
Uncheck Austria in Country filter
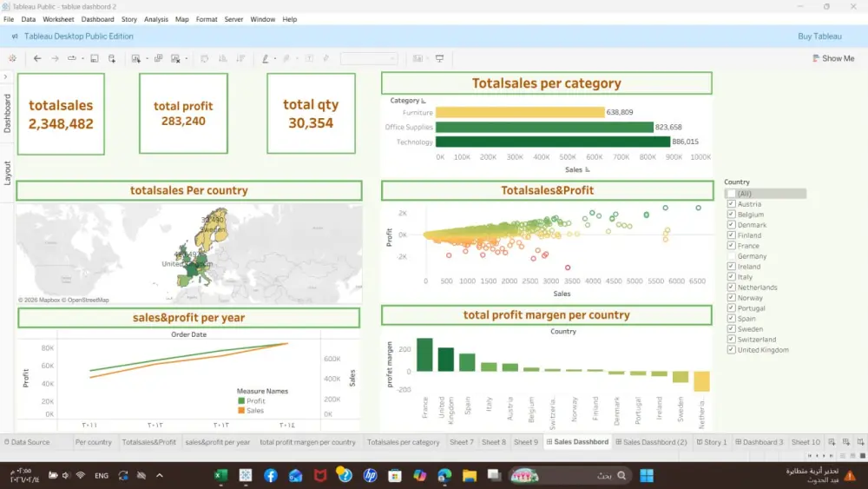tap(731, 204)
